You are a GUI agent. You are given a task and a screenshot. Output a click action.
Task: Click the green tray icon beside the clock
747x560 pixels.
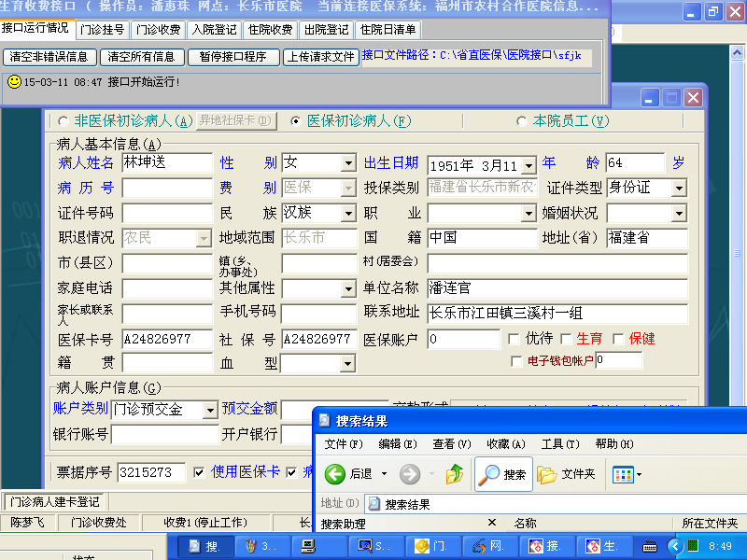pyautogui.click(x=693, y=546)
